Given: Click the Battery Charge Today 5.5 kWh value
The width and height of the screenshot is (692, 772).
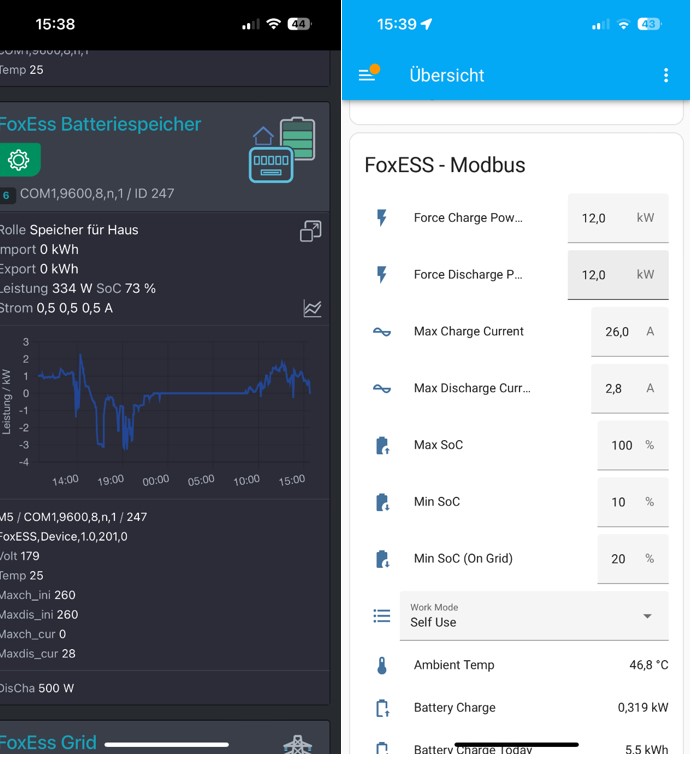Looking at the screenshot, I should pyautogui.click(x=647, y=749).
